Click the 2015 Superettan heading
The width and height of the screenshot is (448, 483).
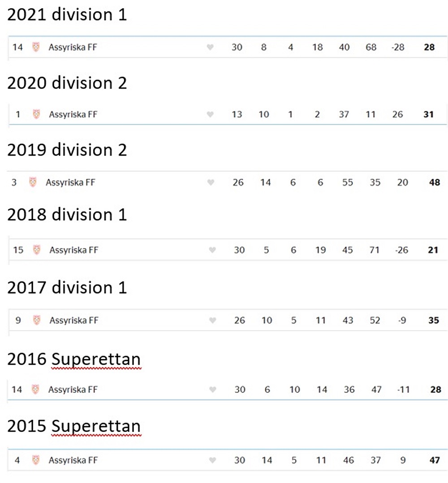pos(74,426)
